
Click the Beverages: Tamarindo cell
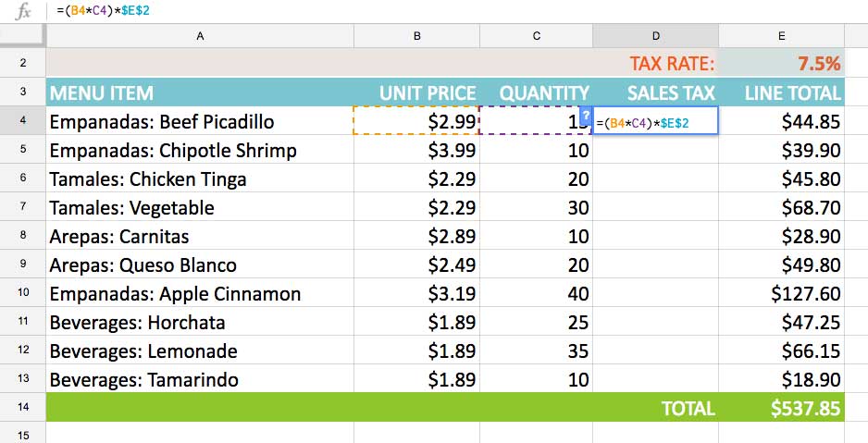(x=200, y=379)
